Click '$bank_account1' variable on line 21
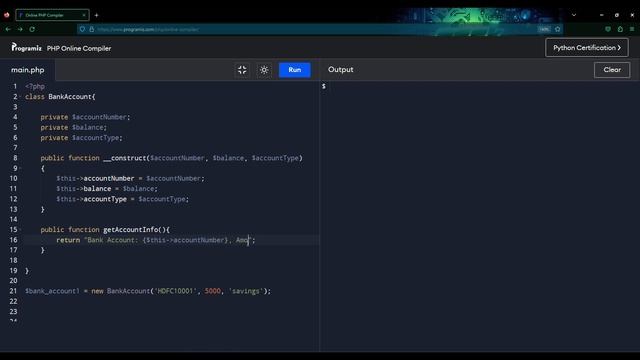Image resolution: width=640 pixels, height=360 pixels. pyautogui.click(x=52, y=291)
